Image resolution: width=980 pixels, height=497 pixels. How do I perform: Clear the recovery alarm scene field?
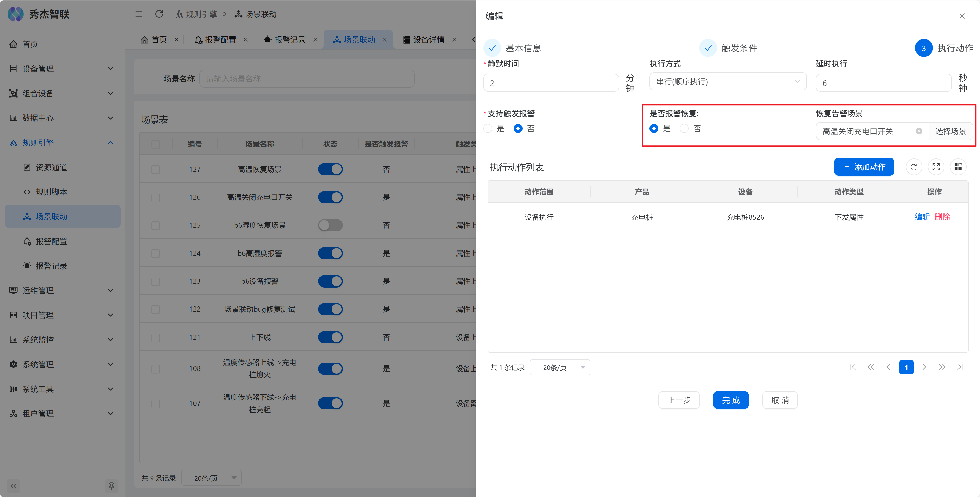pos(919,131)
